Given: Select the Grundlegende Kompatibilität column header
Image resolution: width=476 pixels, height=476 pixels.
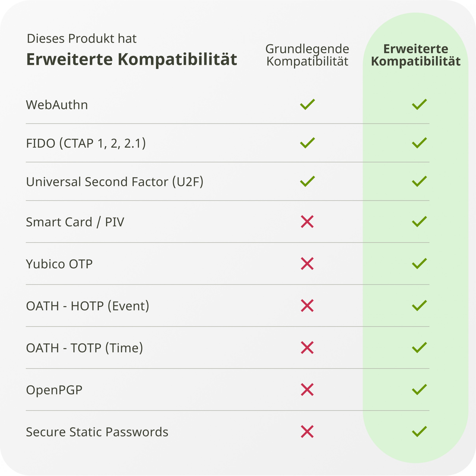Looking at the screenshot, I should [x=307, y=55].
